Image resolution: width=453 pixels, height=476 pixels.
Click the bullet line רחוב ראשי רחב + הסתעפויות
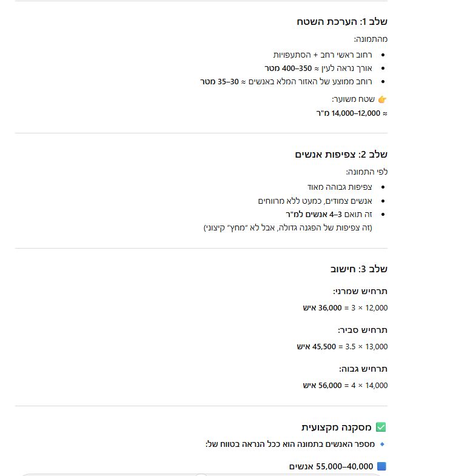click(321, 55)
